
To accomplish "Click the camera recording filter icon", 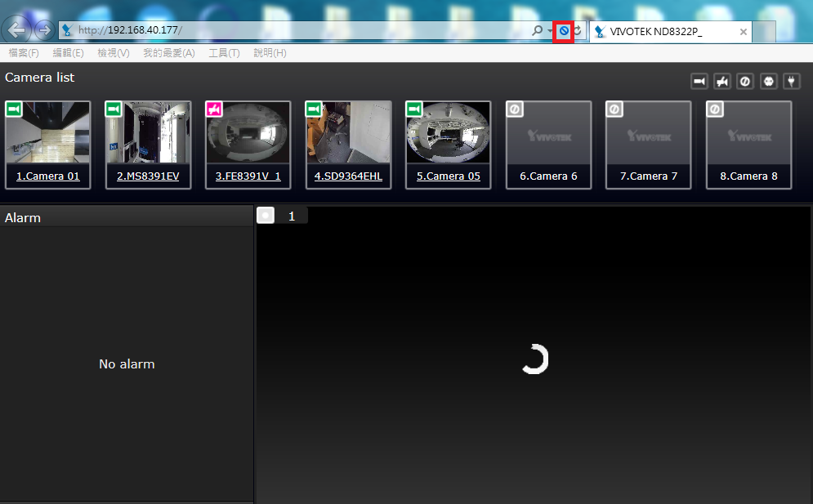I will tap(699, 81).
